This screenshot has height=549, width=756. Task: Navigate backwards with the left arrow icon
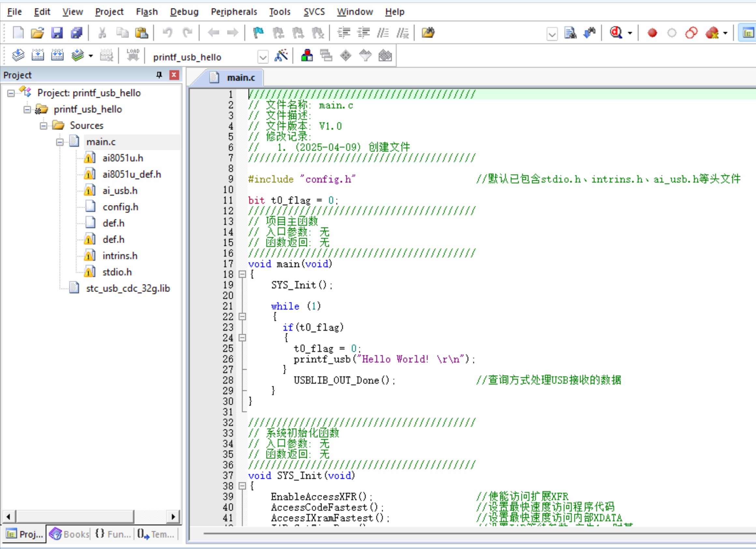tap(213, 33)
